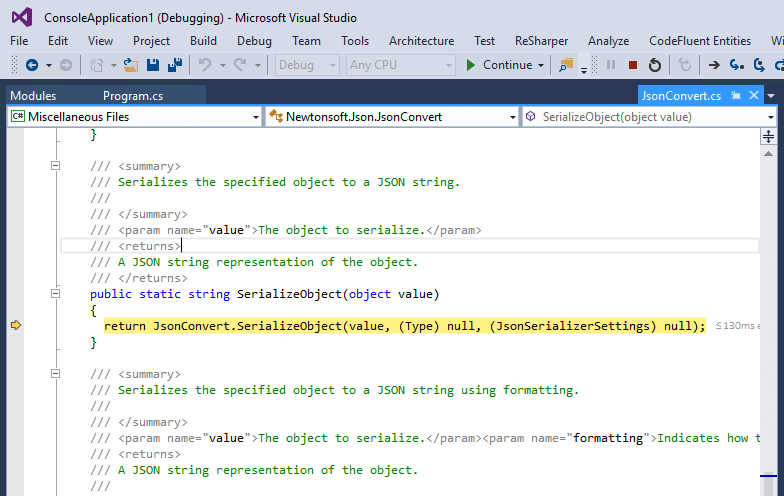Screen dimensions: 784x496
Task: Click the Step Into icon
Action: click(x=736, y=65)
